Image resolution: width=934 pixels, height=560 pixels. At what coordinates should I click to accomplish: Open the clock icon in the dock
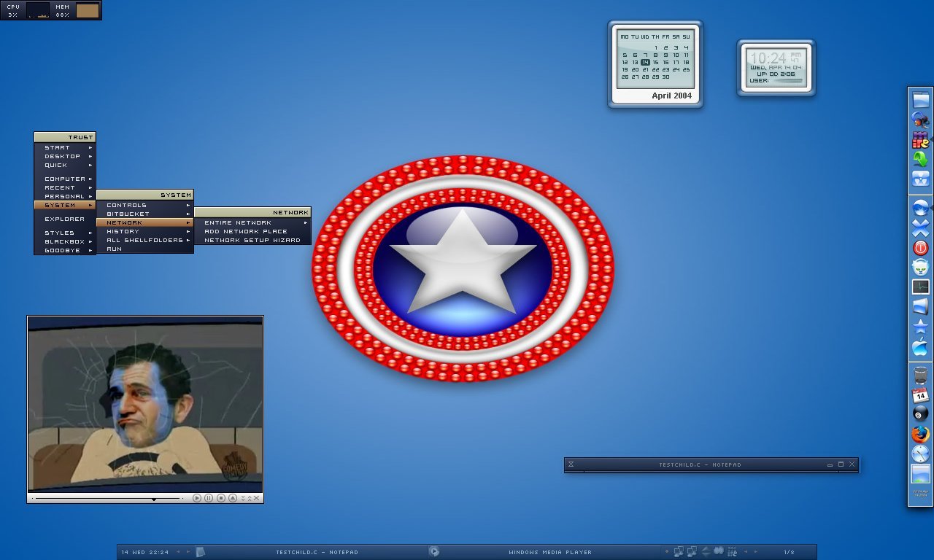(920, 454)
